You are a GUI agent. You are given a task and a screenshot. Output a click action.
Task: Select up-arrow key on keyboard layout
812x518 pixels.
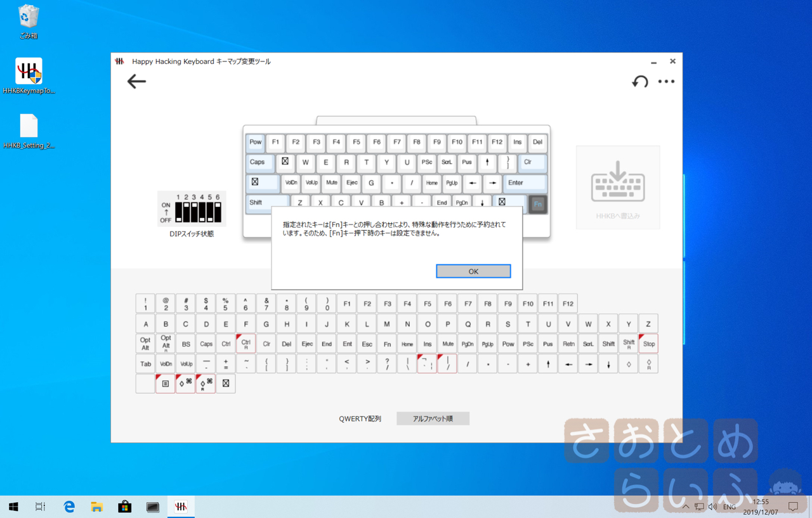[x=487, y=163]
